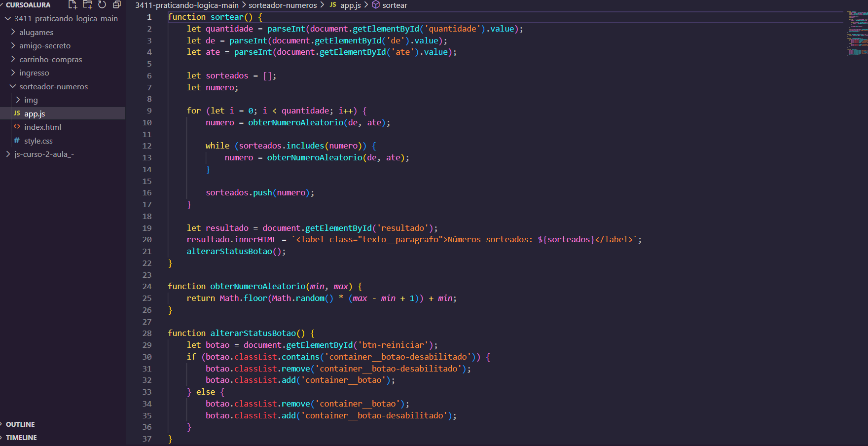Click the JS icon beside app.js in tree

coord(17,113)
